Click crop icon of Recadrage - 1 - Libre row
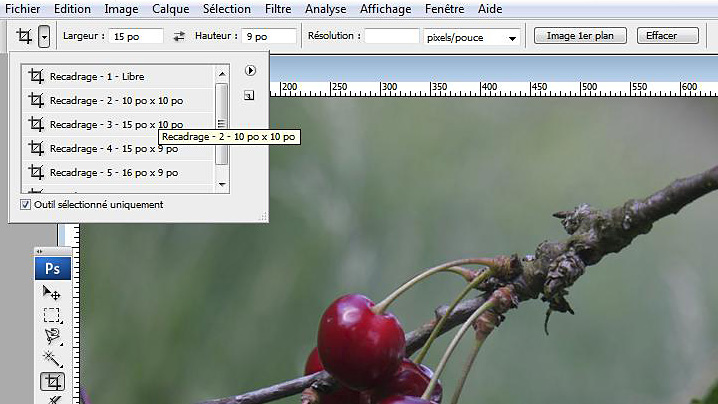Image resolution: width=718 pixels, height=404 pixels. click(x=36, y=76)
